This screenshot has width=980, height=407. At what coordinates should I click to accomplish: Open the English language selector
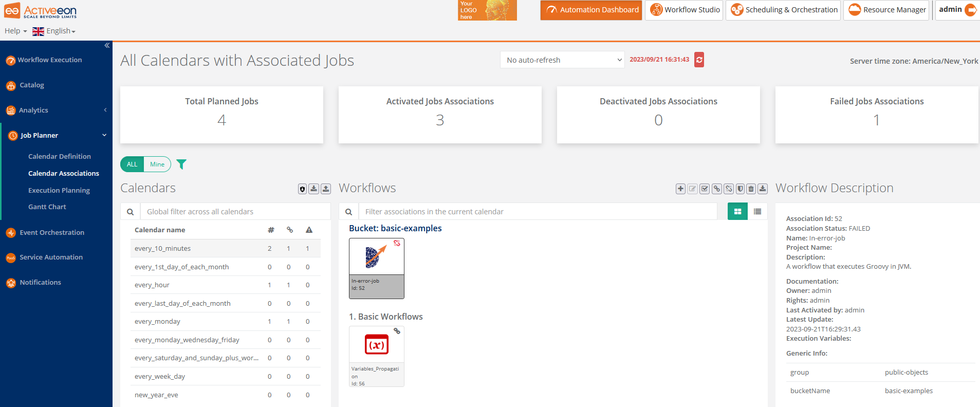pyautogui.click(x=54, y=31)
